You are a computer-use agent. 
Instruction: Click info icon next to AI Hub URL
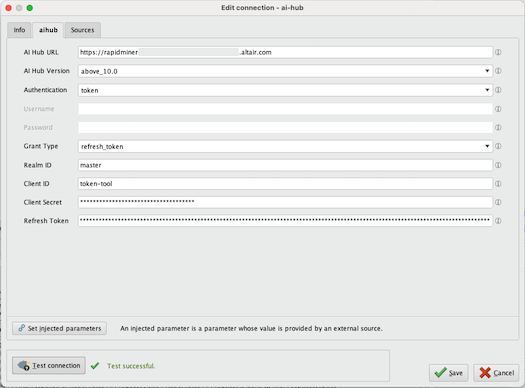tap(498, 52)
